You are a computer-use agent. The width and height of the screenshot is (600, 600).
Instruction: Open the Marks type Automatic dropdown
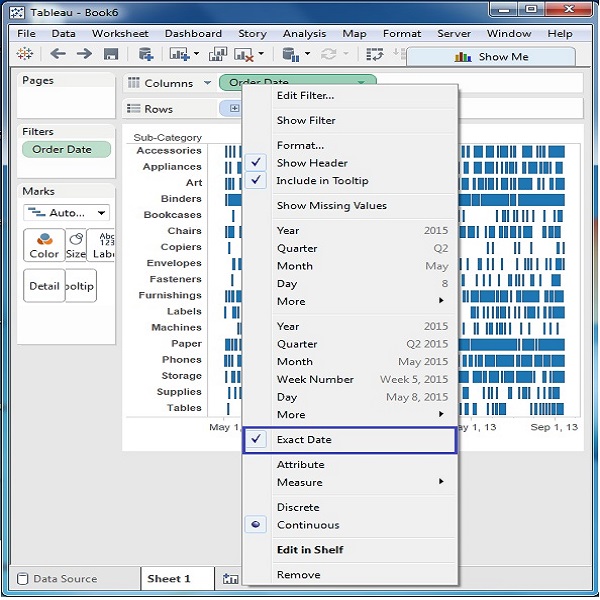pyautogui.click(x=66, y=213)
